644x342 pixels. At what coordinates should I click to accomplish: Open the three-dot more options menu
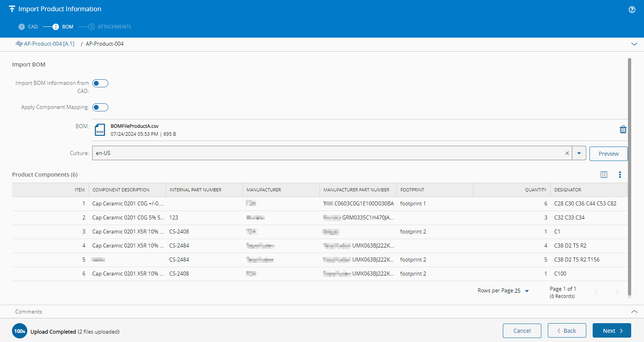pyautogui.click(x=620, y=175)
